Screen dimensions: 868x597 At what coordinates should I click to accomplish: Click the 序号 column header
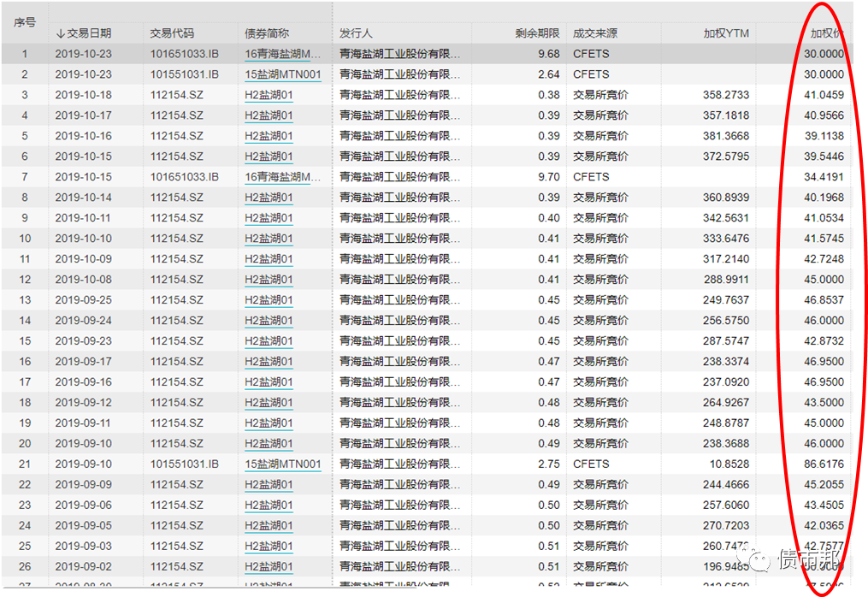coord(24,23)
